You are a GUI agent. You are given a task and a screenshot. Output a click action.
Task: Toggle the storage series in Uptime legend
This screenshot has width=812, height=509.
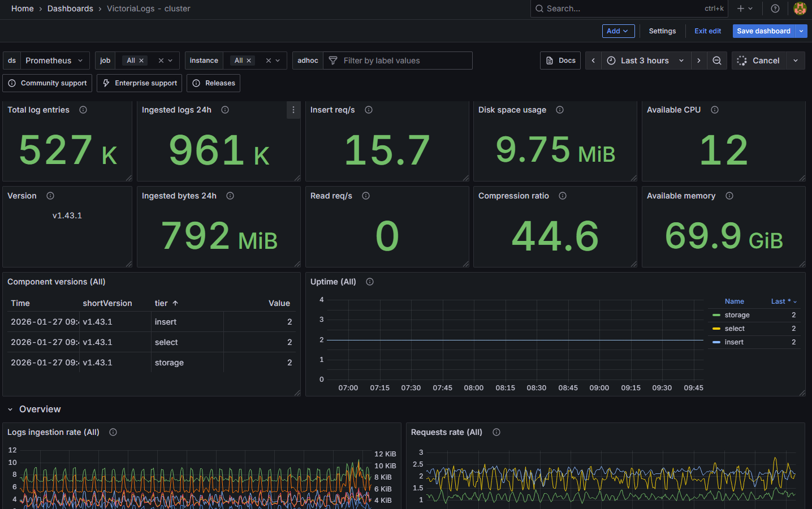tap(737, 315)
